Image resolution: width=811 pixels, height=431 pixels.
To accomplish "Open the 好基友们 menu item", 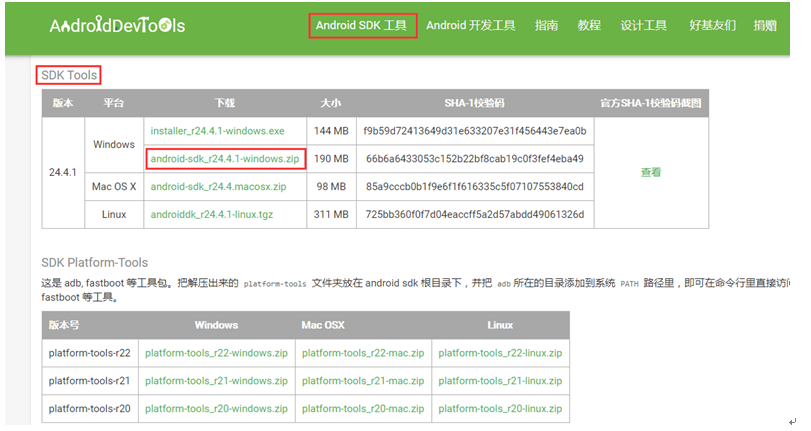I will pyautogui.click(x=712, y=25).
